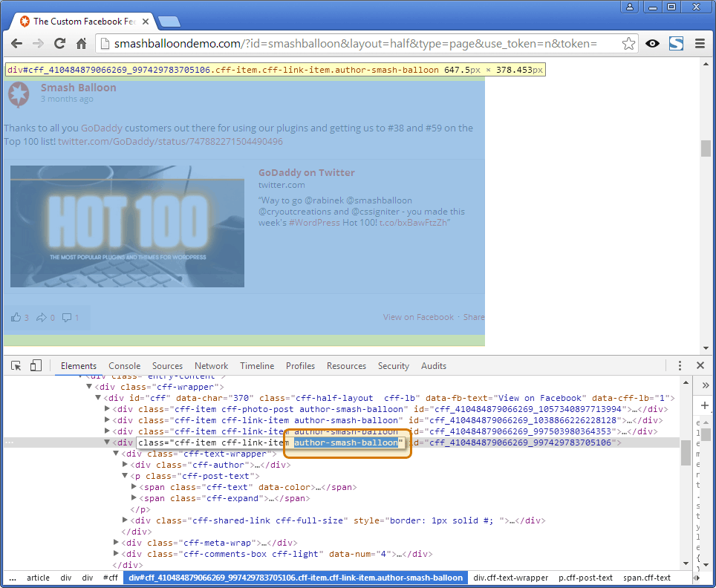
Task: Click the address bar URL field
Action: (x=357, y=44)
